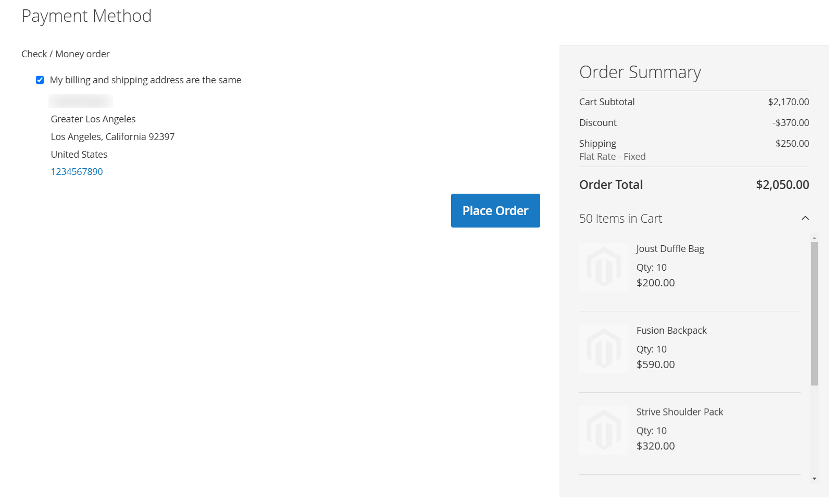Screen dimensions: 835x504
Task: Click the Order Total amount $2,050.00
Action: 782,185
